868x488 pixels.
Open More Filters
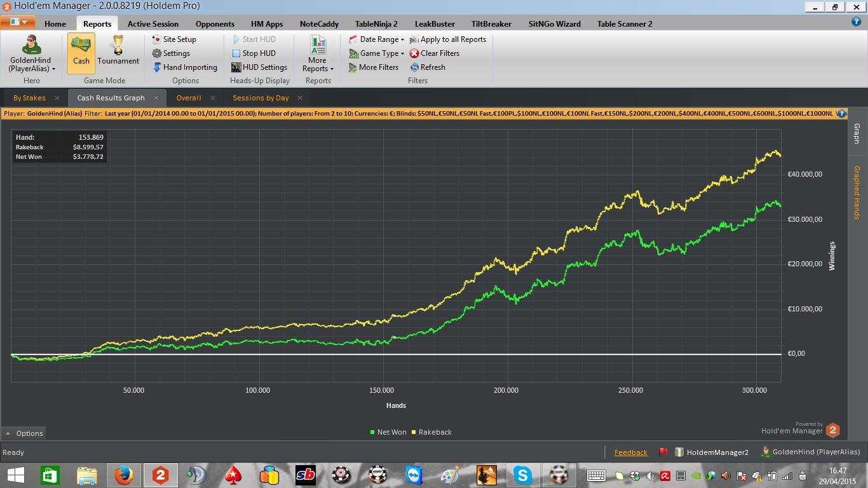[x=374, y=67]
